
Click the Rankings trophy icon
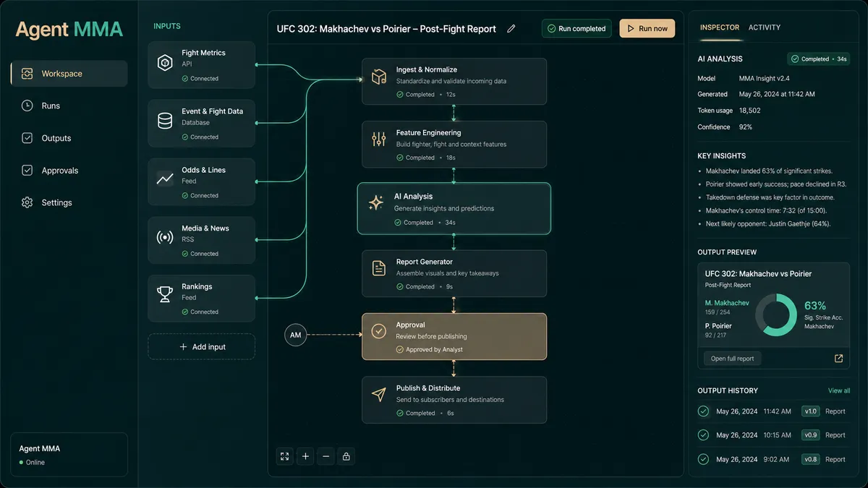165,295
